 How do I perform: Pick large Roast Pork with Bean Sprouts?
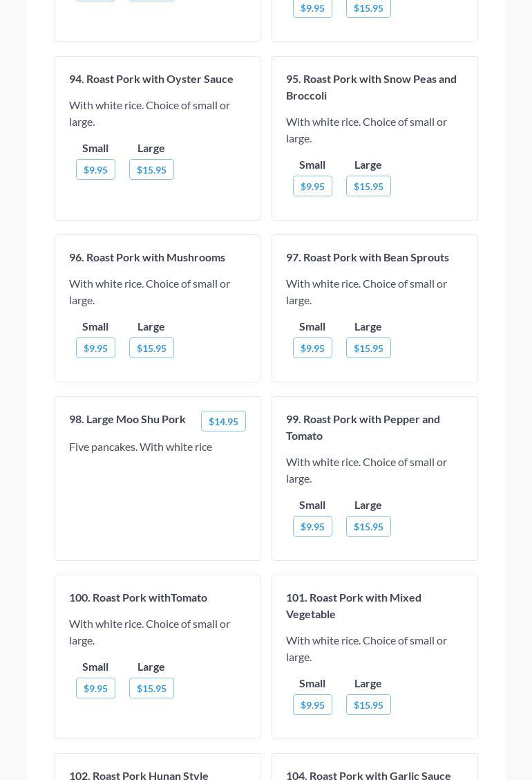coord(368,348)
